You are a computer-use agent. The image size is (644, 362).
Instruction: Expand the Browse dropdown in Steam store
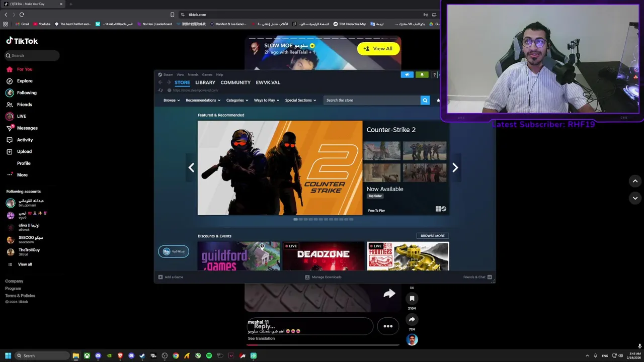pyautogui.click(x=172, y=100)
